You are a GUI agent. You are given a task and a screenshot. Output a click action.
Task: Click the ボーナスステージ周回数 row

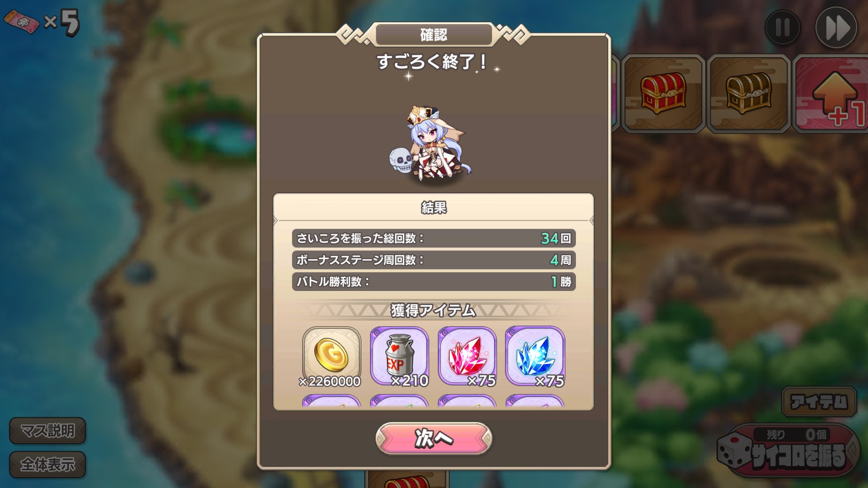click(434, 260)
